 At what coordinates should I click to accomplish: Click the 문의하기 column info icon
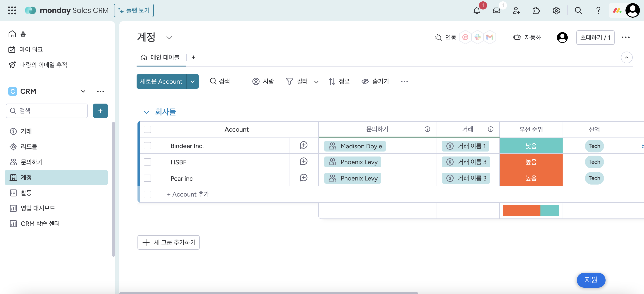click(x=427, y=129)
